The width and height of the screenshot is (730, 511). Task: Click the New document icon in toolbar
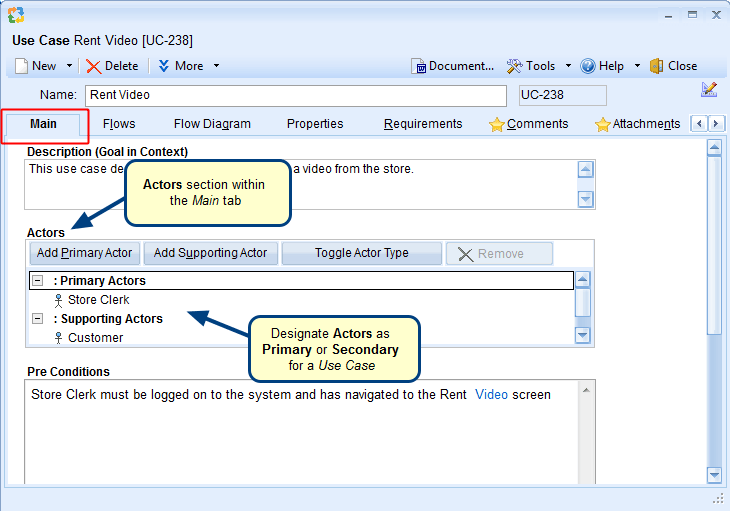(x=20, y=66)
